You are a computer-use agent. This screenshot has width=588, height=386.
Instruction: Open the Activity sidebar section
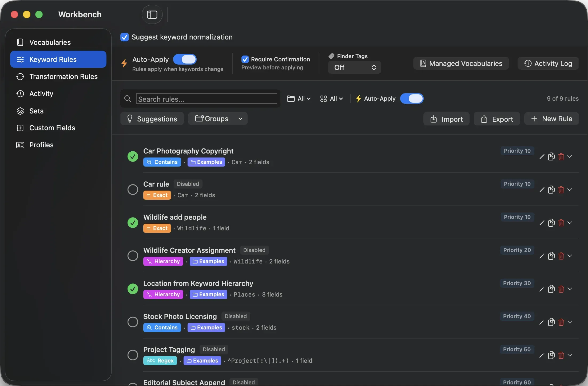click(58, 93)
